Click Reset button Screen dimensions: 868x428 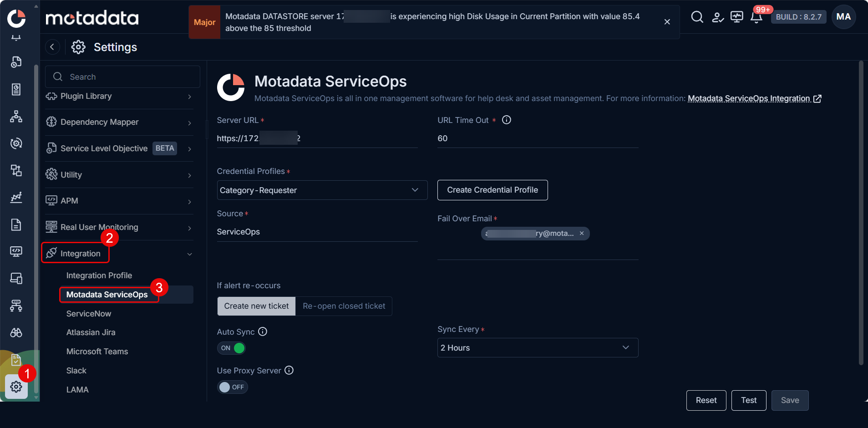(x=706, y=400)
